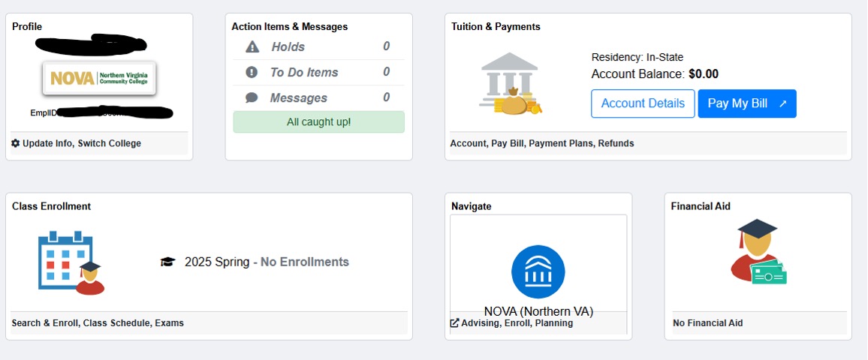Click the bank and money bag icon

pyautogui.click(x=510, y=83)
